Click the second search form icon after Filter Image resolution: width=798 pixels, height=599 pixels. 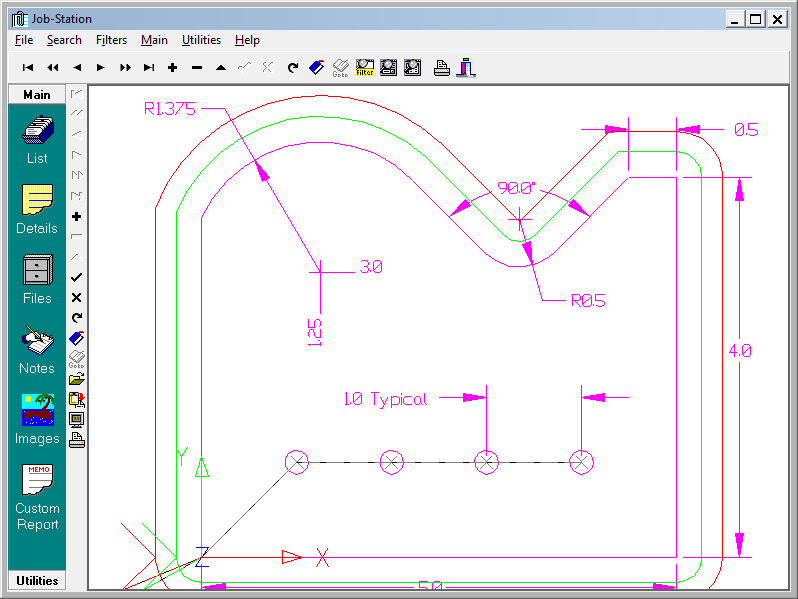[412, 68]
